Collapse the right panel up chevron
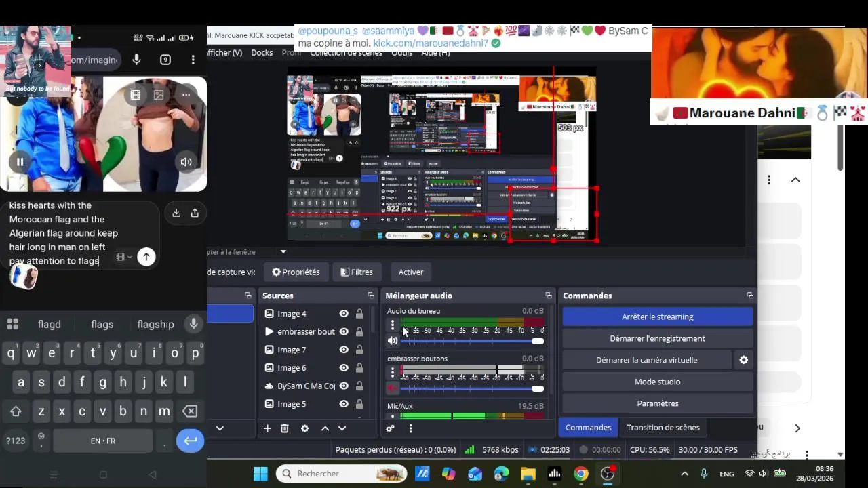 coord(795,180)
